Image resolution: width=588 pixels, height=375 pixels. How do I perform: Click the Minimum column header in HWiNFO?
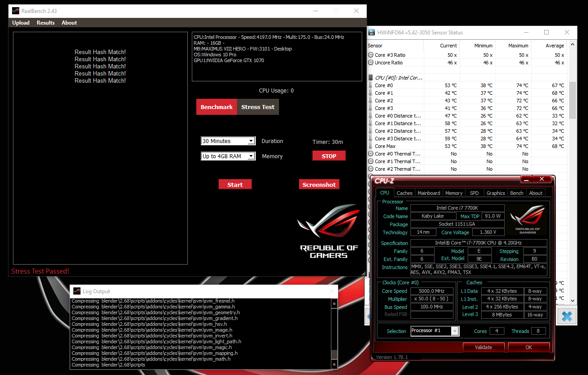[x=477, y=46]
